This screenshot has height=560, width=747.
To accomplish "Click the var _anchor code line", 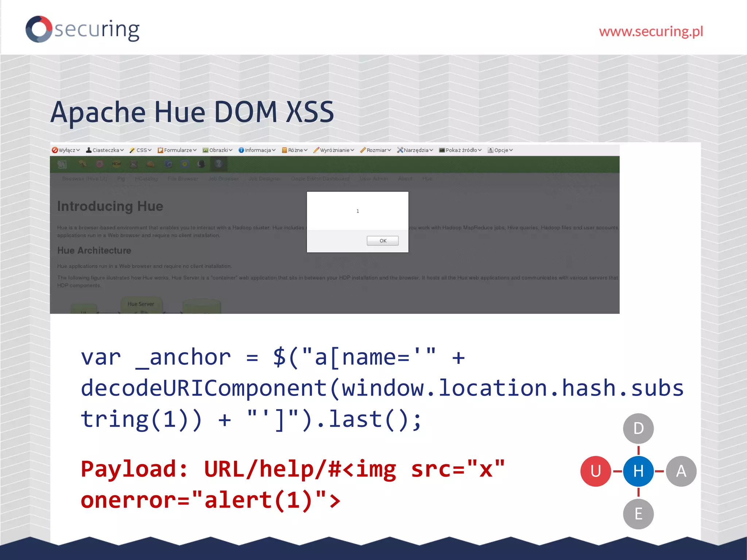I will 273,357.
